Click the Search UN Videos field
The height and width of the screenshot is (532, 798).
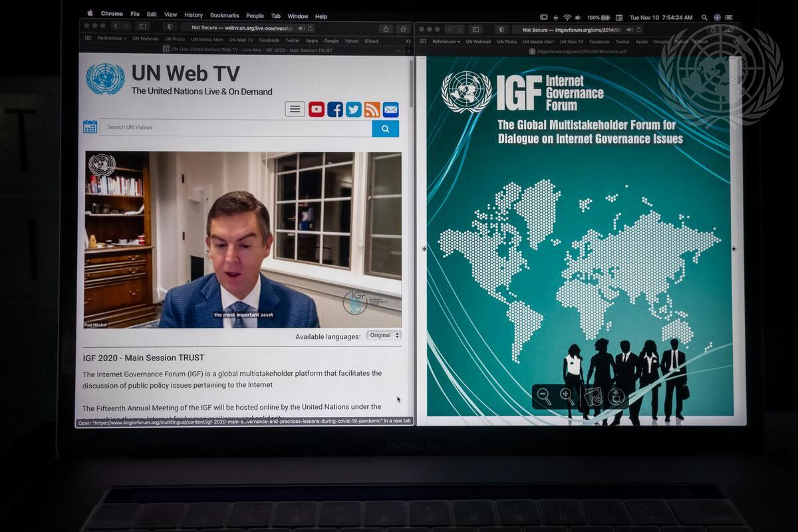pyautogui.click(x=235, y=128)
